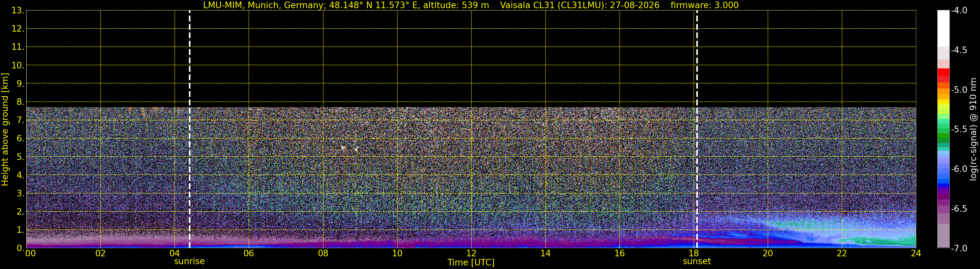Click the 06 tick on the time axis

(249, 253)
